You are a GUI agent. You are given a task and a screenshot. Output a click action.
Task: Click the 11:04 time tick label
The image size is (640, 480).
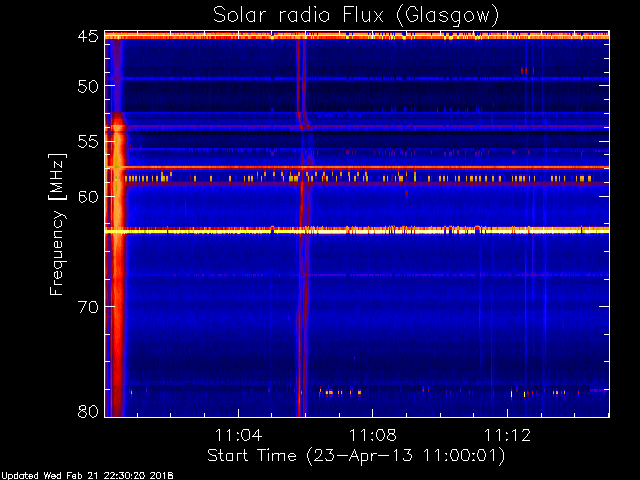coord(238,435)
